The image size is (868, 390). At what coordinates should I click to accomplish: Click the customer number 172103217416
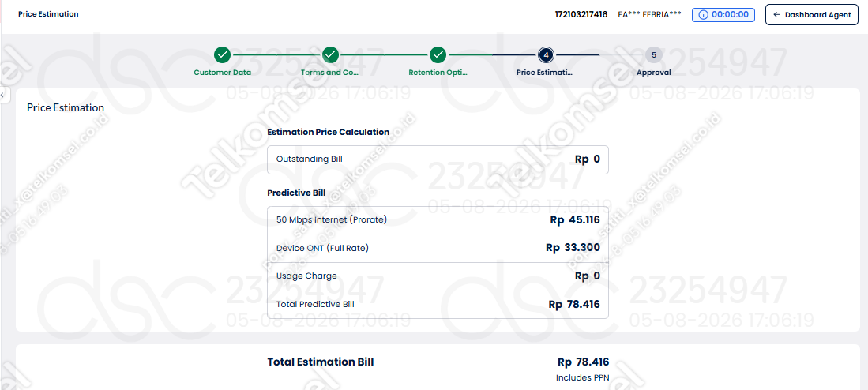[581, 14]
